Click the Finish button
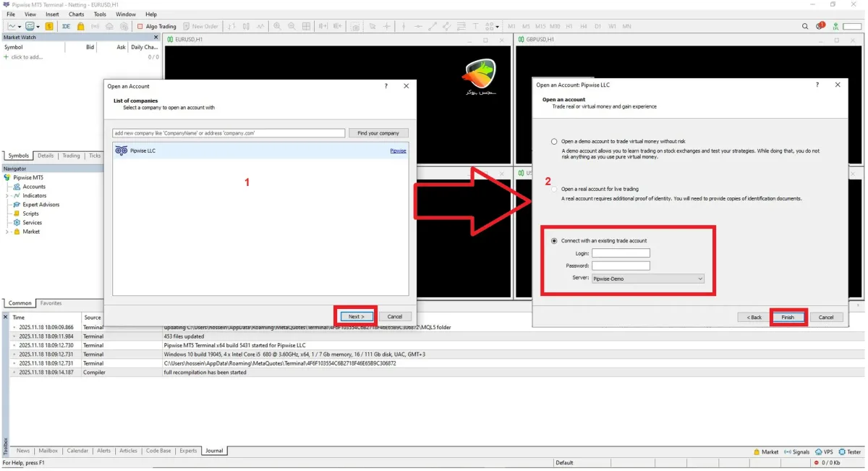Screen dimensions: 868x471 pos(788,317)
